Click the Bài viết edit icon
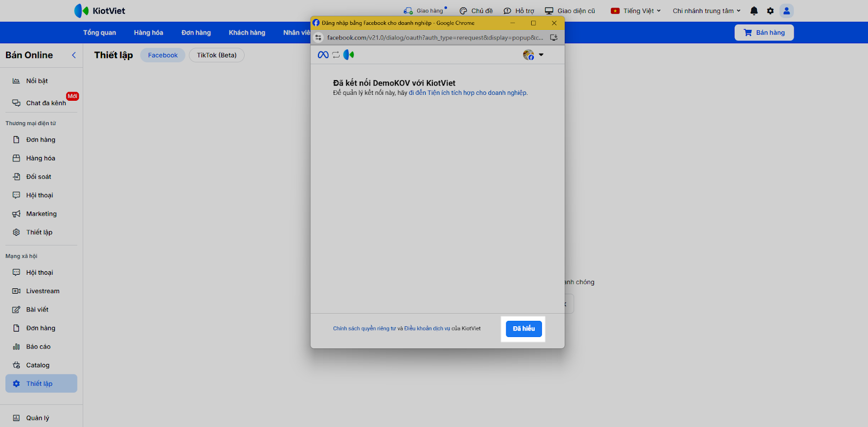 pyautogui.click(x=16, y=309)
